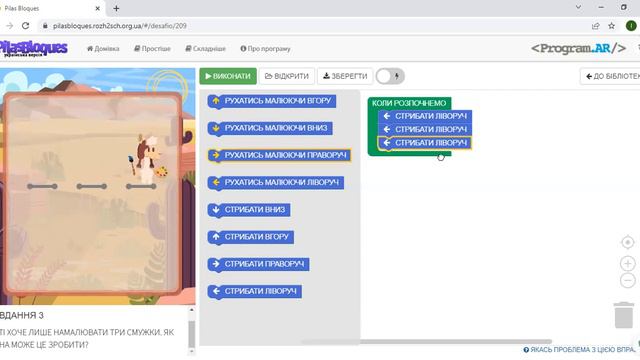Zoom in the workspace with plus icon

[627, 264]
